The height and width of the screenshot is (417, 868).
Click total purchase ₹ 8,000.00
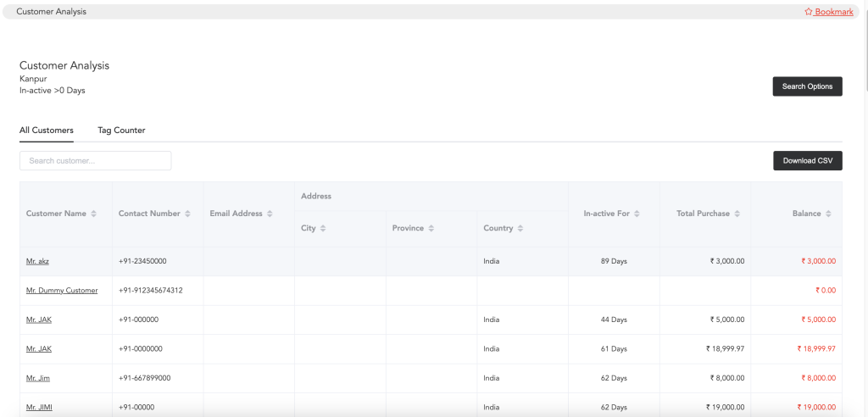pyautogui.click(x=727, y=379)
